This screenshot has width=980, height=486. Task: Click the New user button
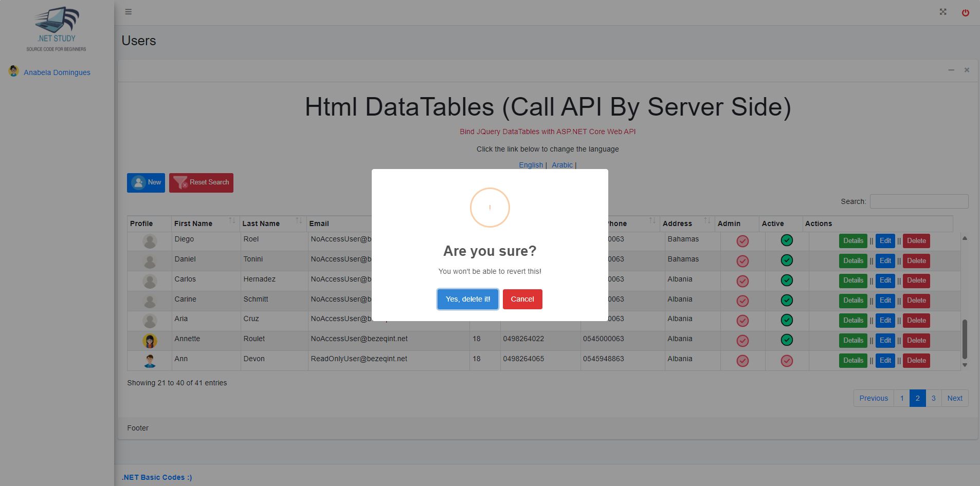(146, 182)
